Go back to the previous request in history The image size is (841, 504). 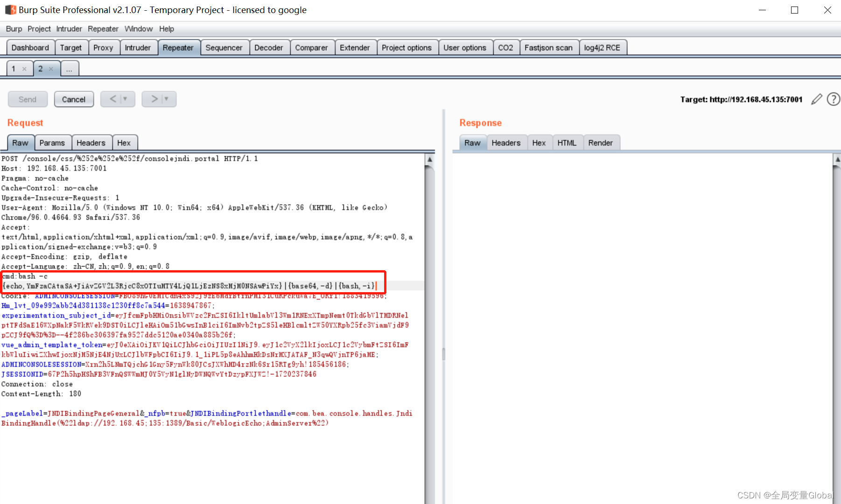(x=113, y=99)
